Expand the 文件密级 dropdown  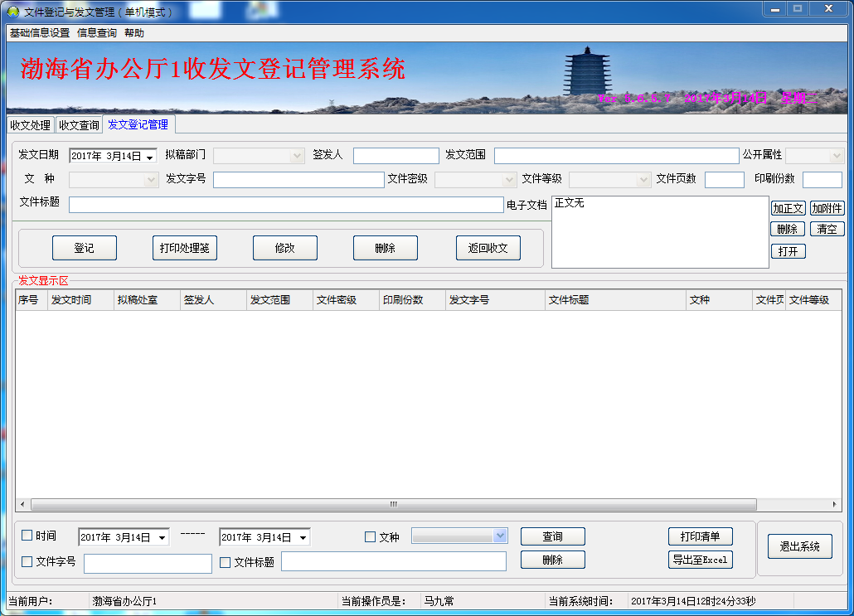pyautogui.click(x=509, y=180)
